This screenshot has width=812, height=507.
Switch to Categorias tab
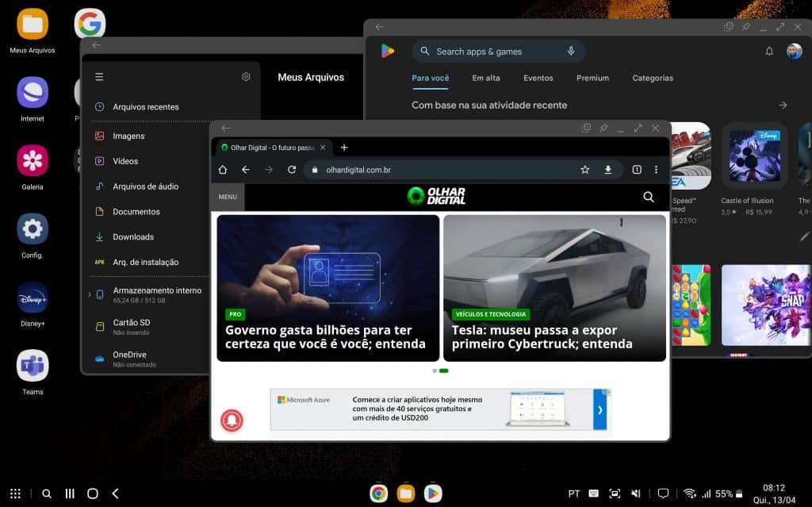653,79
